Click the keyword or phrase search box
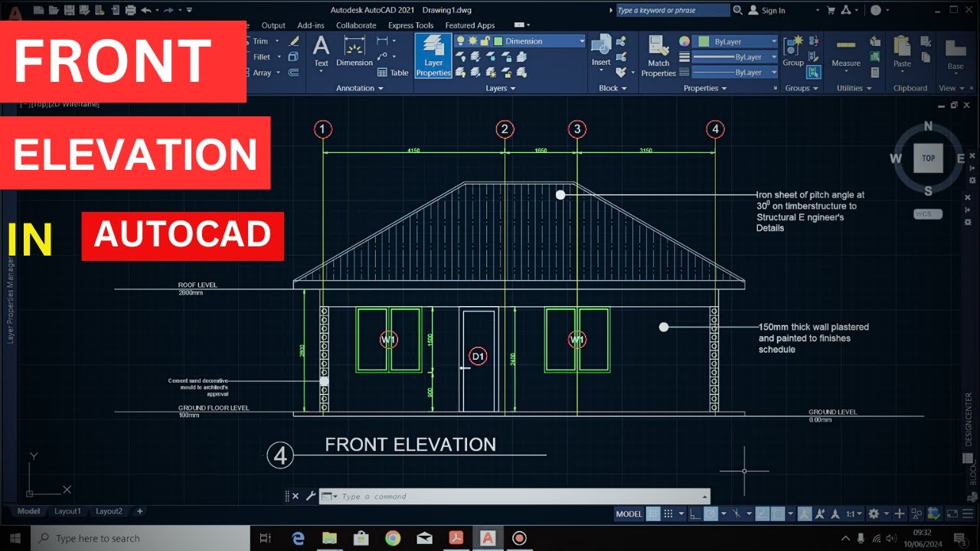The width and height of the screenshot is (980, 551). (x=673, y=10)
